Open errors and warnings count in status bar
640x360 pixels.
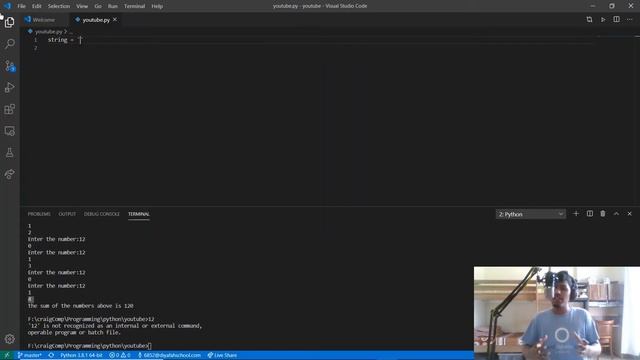click(x=120, y=355)
